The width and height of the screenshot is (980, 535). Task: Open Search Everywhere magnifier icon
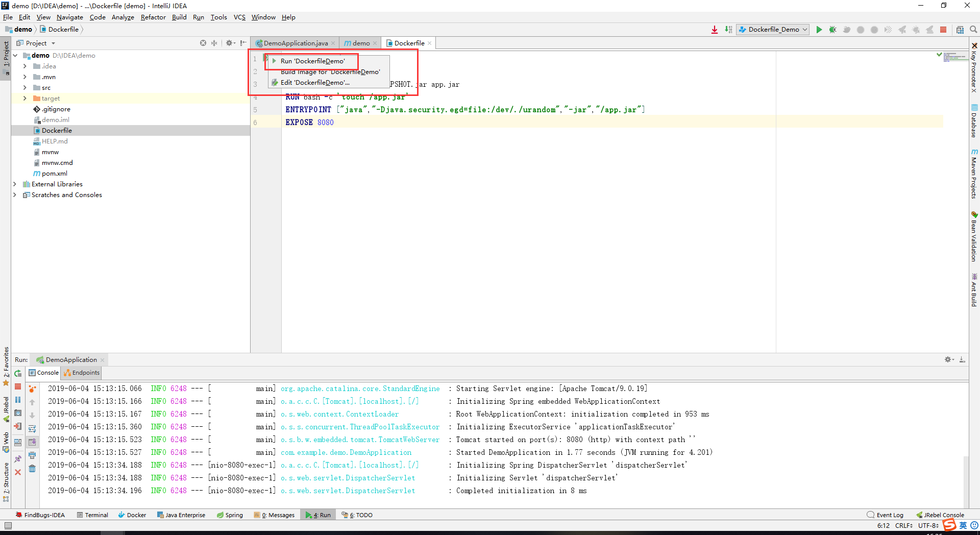point(973,30)
